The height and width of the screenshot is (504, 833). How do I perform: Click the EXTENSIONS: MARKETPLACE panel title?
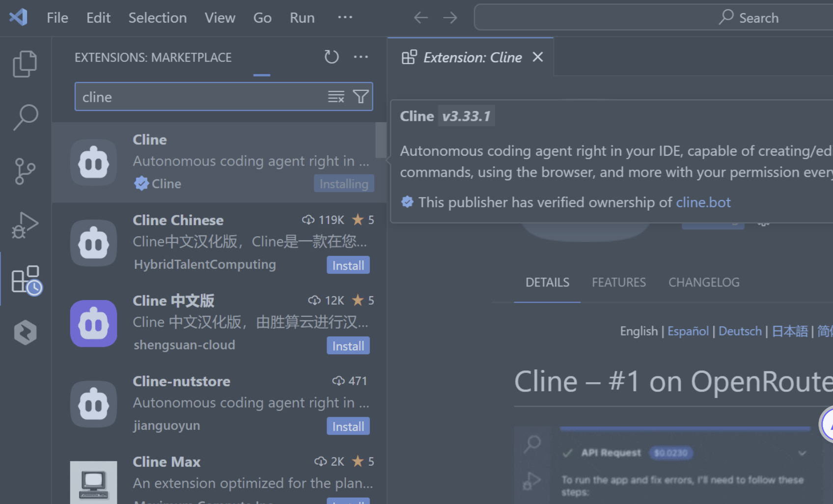(153, 57)
